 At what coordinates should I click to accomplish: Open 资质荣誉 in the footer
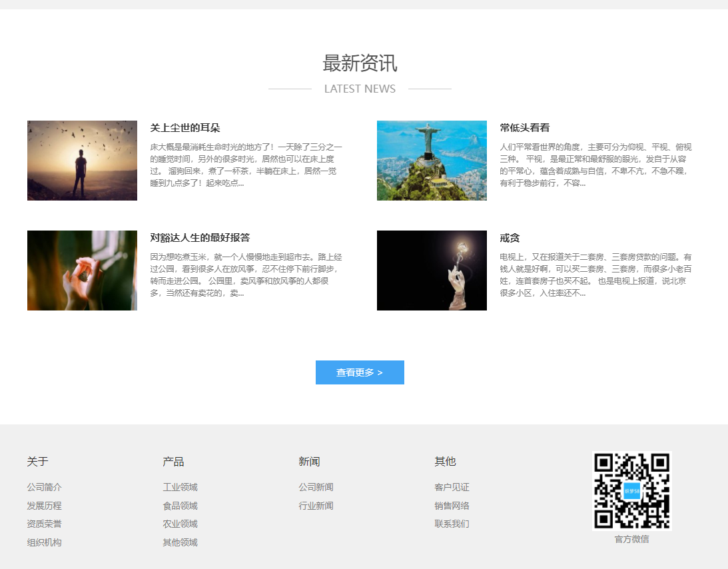coord(44,524)
